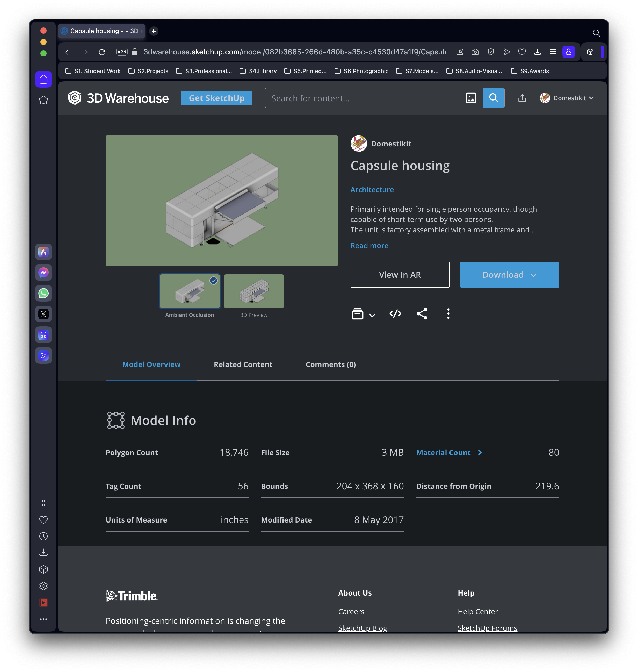
Task: Open the S2.Projects bookmark folder
Action: [148, 71]
